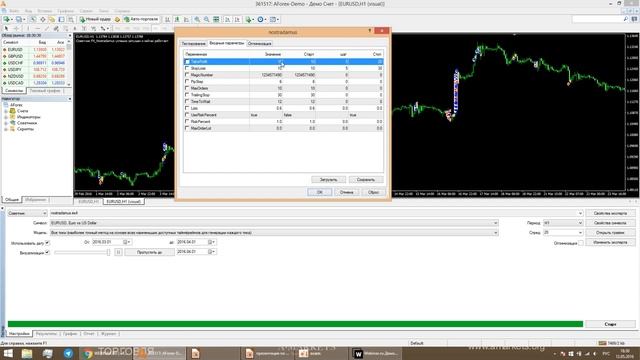
Task: Switch chart to line chart icon
Action: point(187,19)
